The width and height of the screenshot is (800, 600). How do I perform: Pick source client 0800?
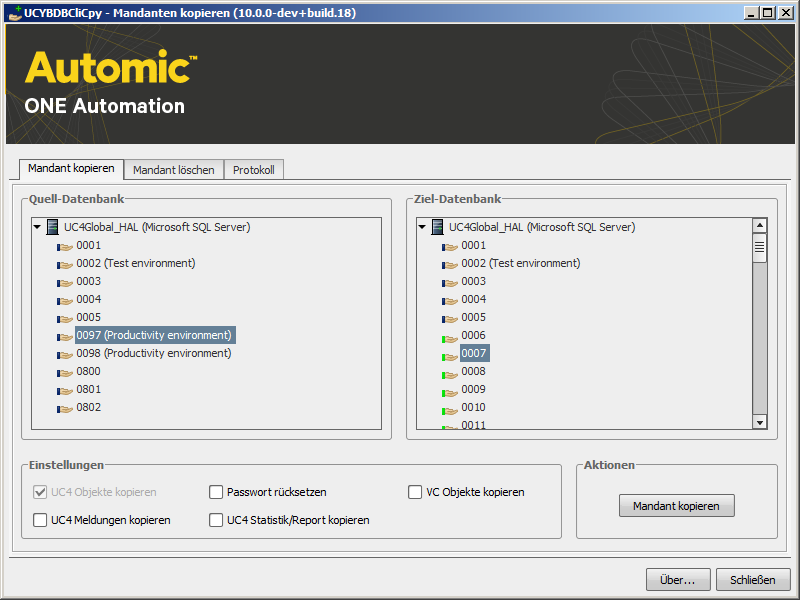(x=89, y=371)
